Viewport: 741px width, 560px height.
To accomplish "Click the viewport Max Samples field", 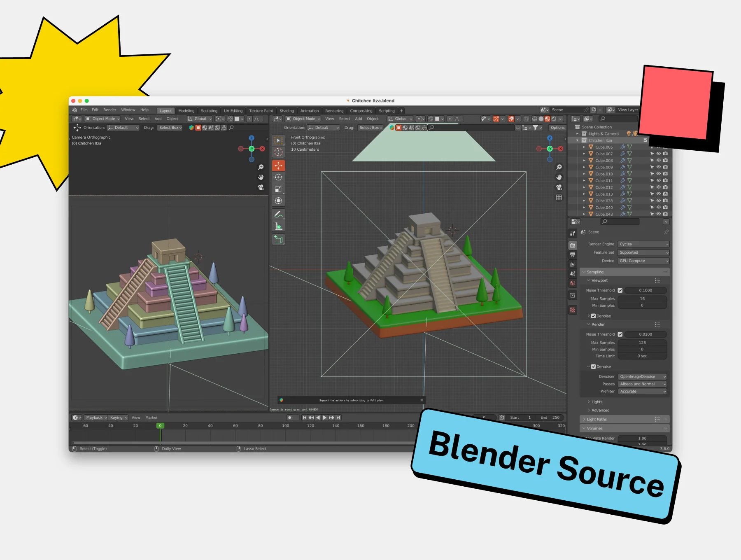I will (x=642, y=299).
